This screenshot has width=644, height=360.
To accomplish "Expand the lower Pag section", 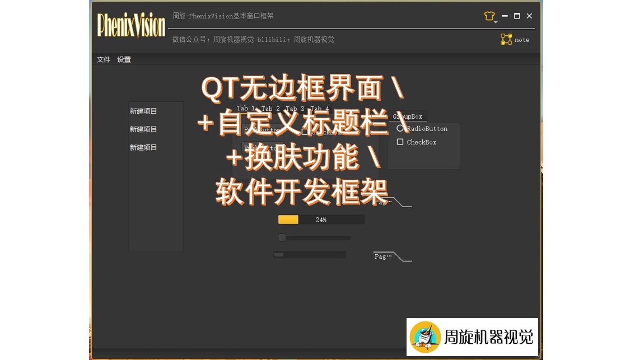I will pos(383,256).
